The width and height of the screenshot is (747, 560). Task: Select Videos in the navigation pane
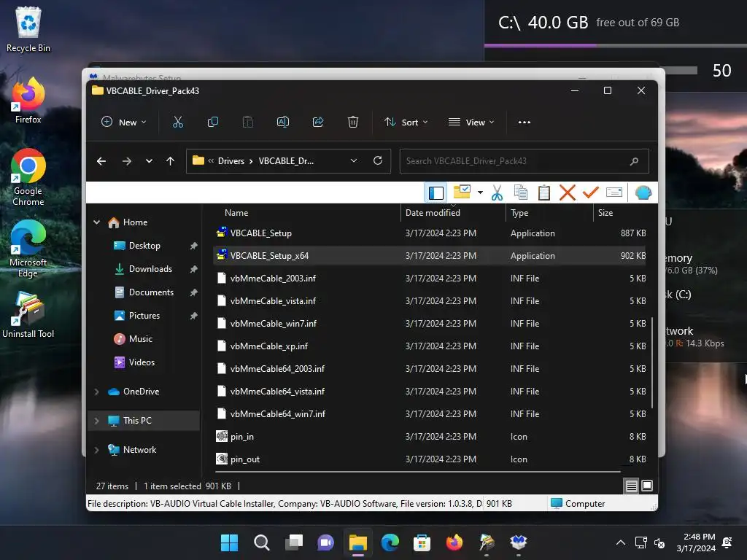point(142,362)
